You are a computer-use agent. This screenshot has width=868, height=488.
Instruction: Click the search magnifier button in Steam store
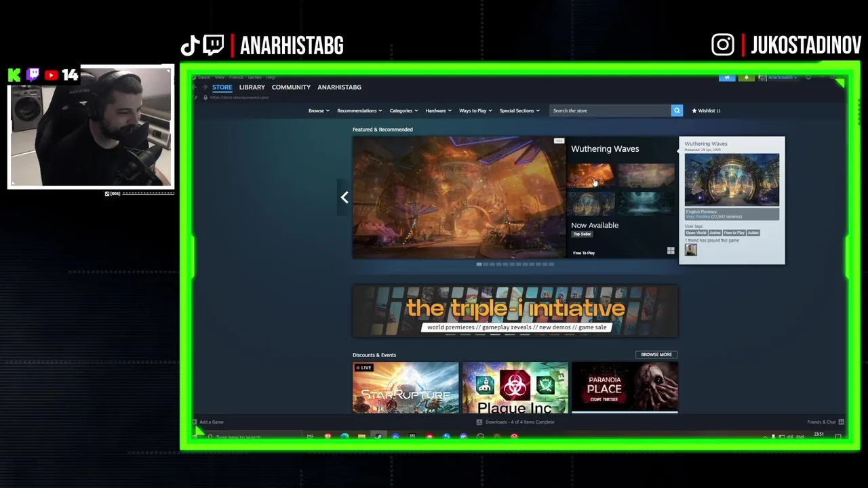coord(677,110)
